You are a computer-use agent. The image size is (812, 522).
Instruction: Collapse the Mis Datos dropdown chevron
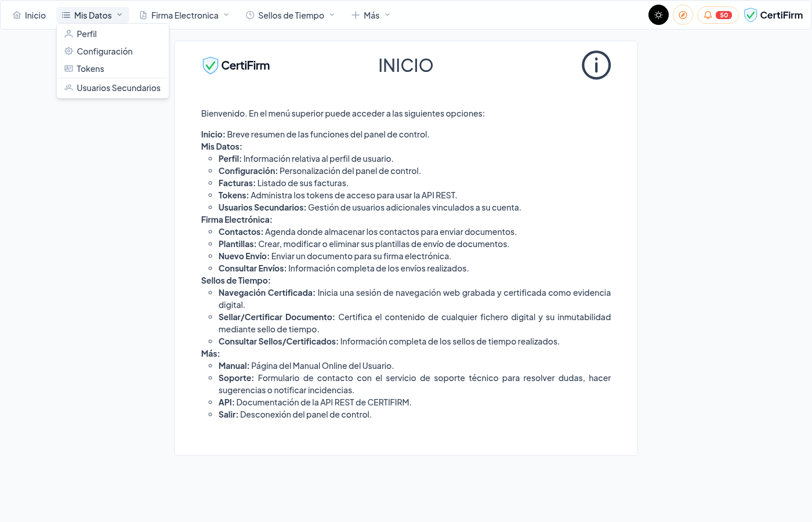click(x=119, y=15)
